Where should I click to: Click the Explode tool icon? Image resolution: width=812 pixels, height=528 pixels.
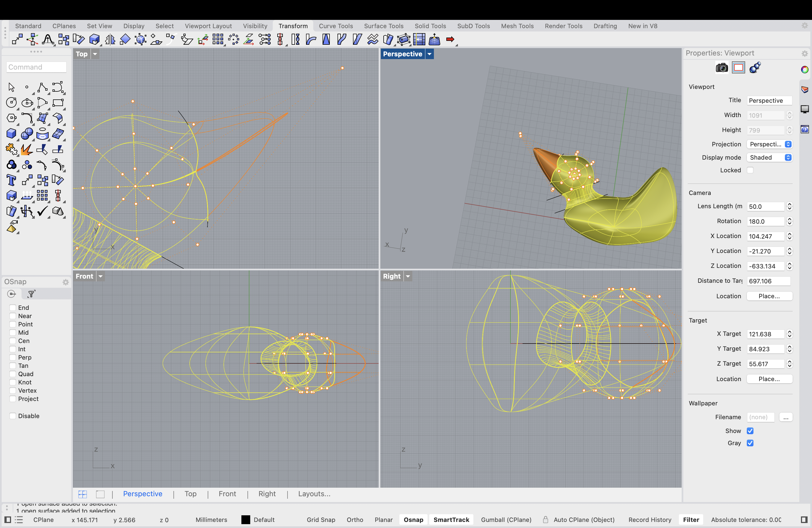[27, 149]
